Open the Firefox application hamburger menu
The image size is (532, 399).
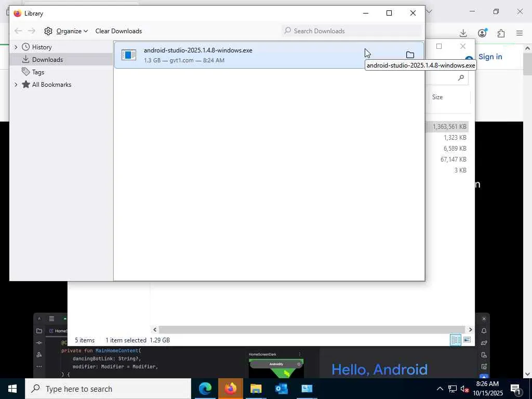(520, 33)
